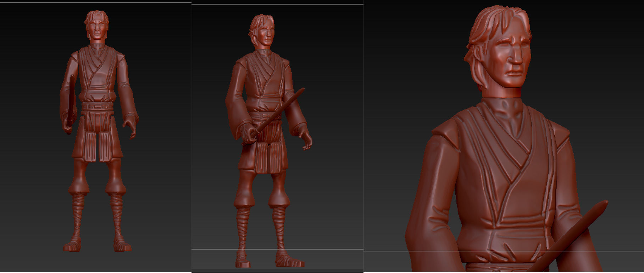This screenshot has height=273, width=644.
Task: Click the close-up bust in right panel
Action: [506, 139]
